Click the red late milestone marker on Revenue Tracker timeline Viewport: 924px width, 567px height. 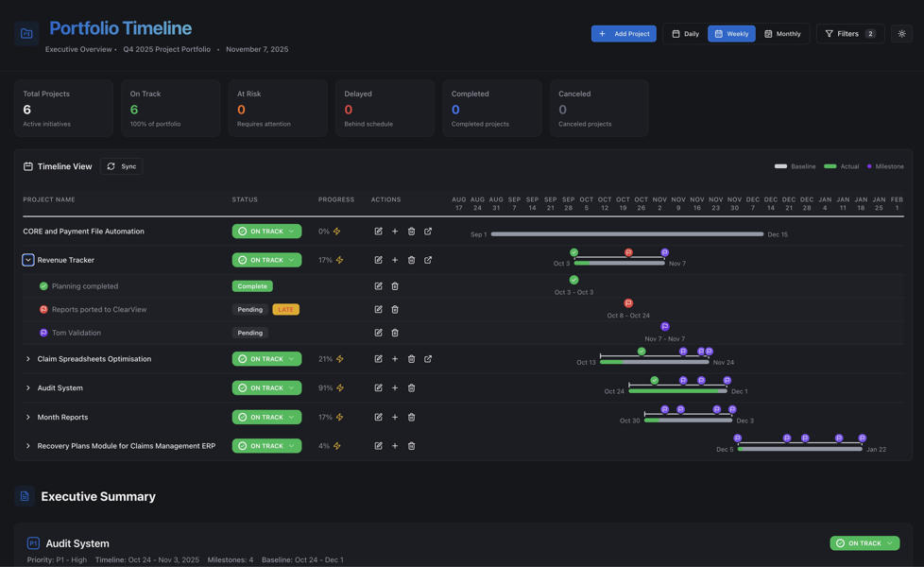pos(628,252)
